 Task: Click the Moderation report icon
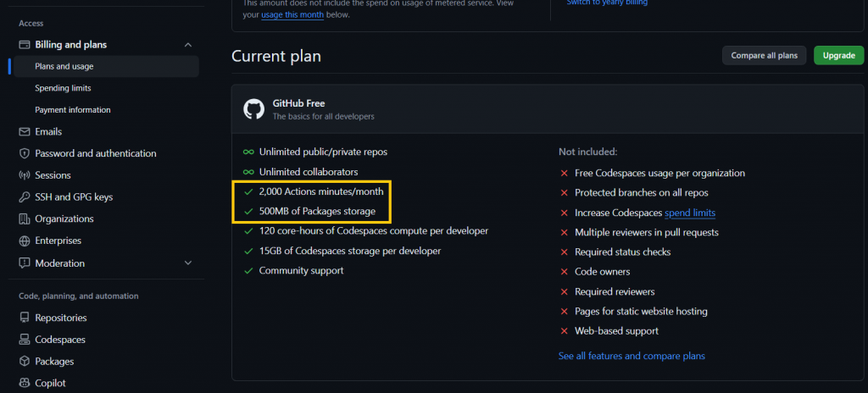(x=24, y=263)
